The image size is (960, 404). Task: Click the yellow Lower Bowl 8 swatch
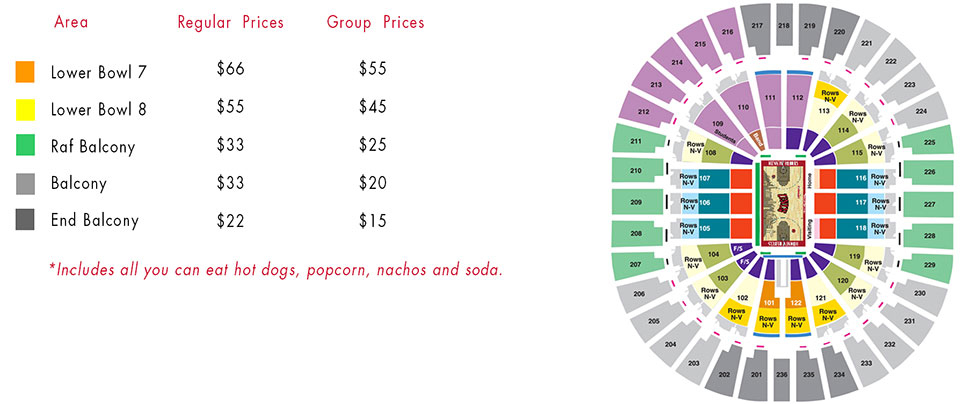tap(25, 110)
